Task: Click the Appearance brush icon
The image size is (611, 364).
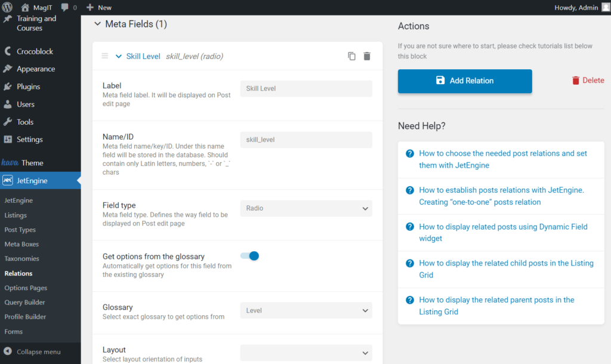Action: pos(8,69)
